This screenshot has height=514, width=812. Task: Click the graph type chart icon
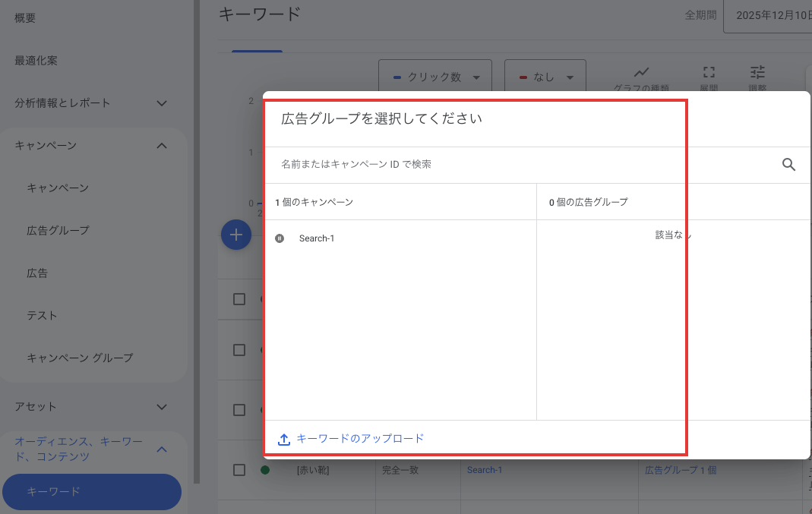(641, 72)
